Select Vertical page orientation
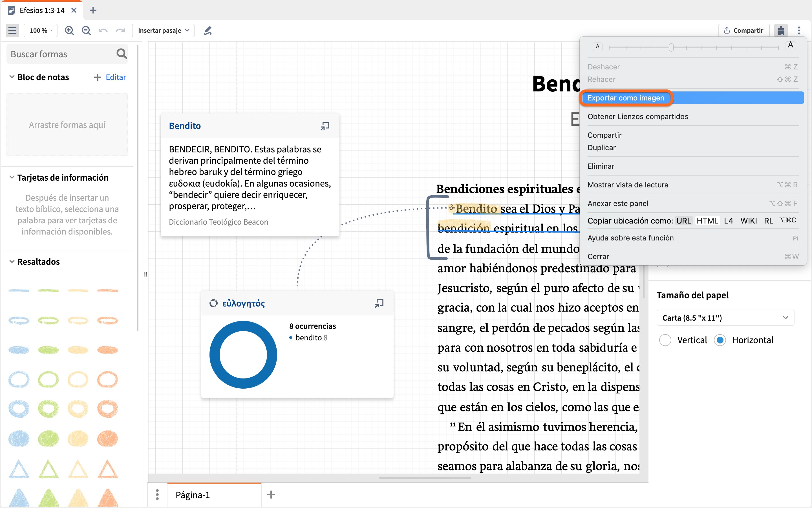 click(665, 340)
